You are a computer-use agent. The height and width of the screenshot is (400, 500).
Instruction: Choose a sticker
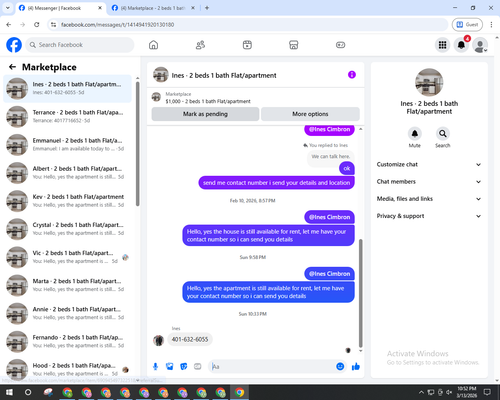point(183,367)
